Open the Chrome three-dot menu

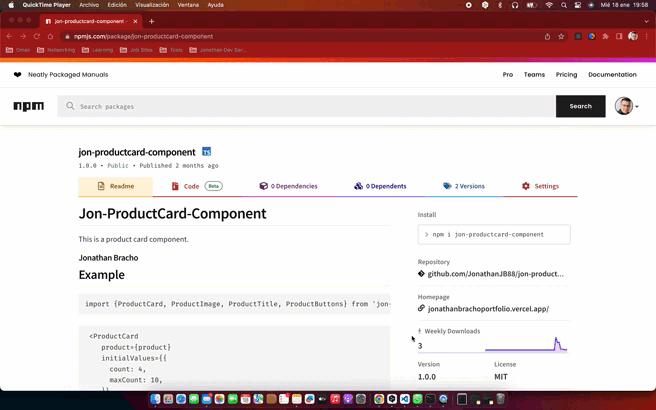(647, 36)
